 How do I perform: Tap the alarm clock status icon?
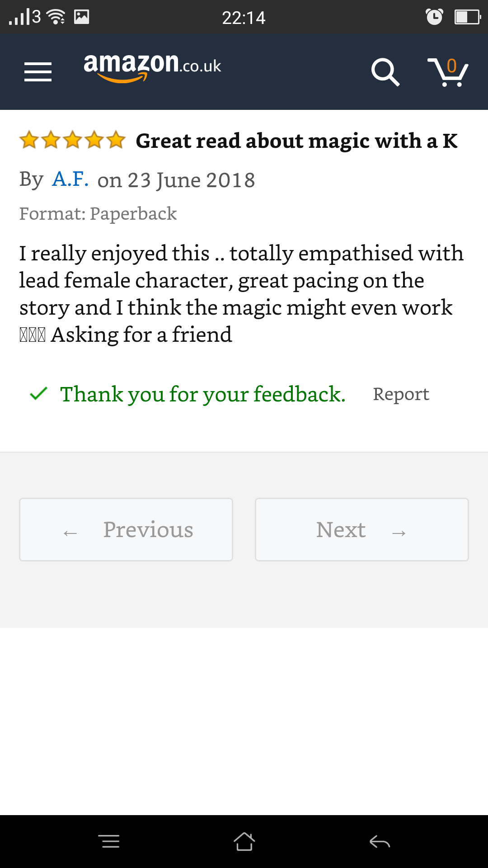434,17
